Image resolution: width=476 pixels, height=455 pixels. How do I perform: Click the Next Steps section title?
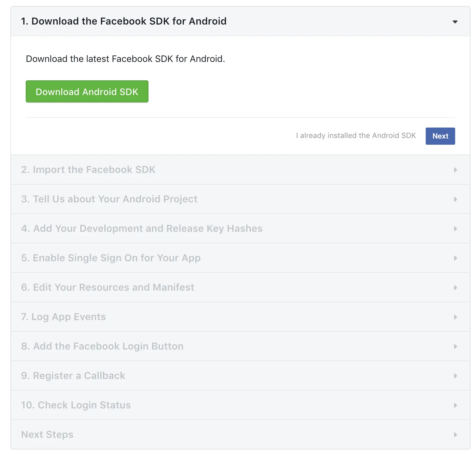point(47,434)
